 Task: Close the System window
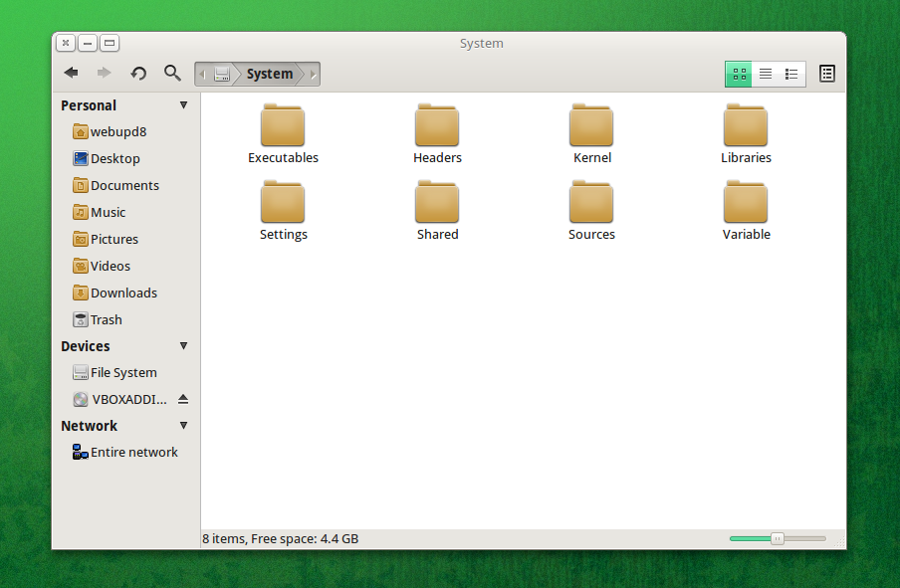pyautogui.click(x=66, y=43)
